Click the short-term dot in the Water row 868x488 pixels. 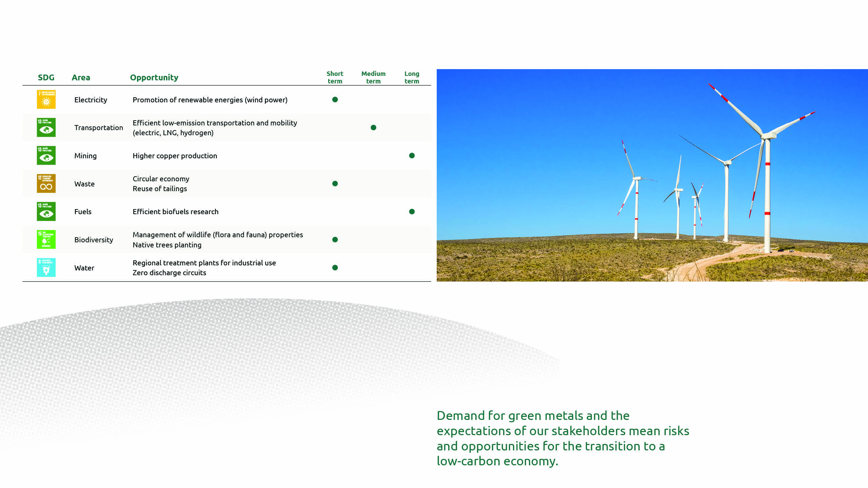335,267
